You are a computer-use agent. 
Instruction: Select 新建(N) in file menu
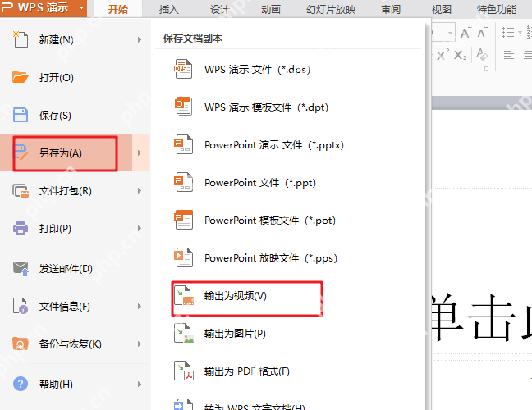[75, 39]
